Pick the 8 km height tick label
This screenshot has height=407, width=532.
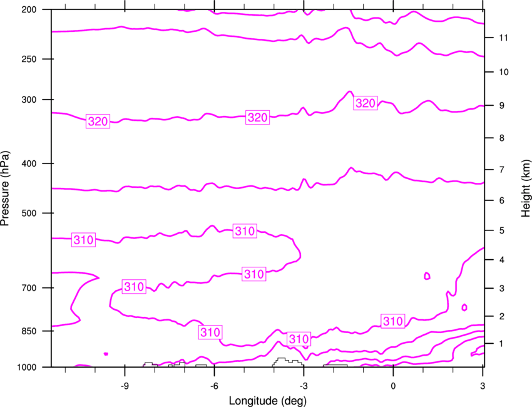tap(502, 138)
